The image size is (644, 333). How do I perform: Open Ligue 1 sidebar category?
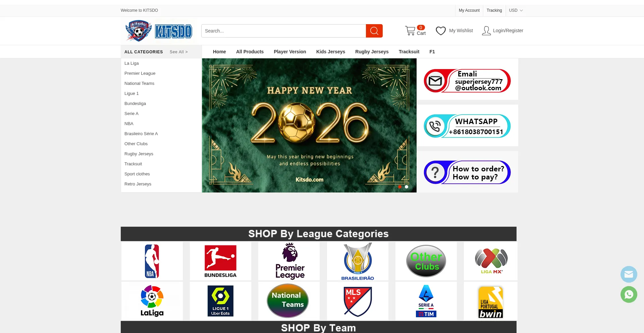[131, 94]
